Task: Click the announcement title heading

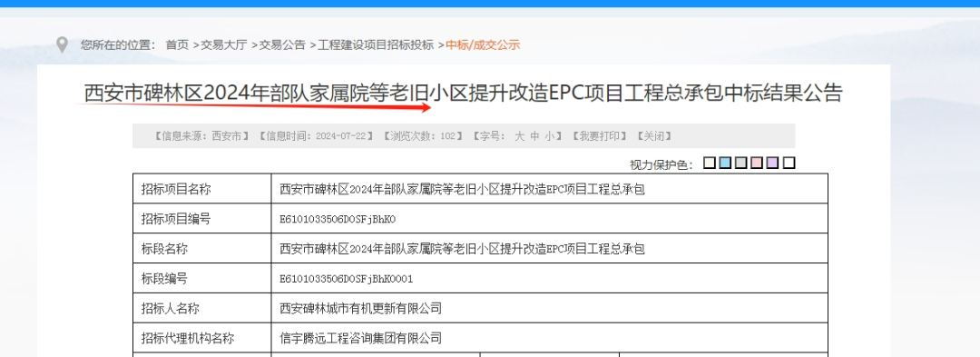Action: pos(463,94)
